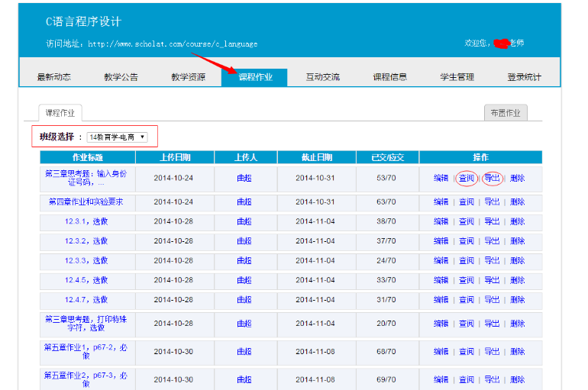Image resolution: width=588 pixels, height=390 pixels.
Task: Click 删除 in the 12.3.1 row
Action: [x=518, y=221]
